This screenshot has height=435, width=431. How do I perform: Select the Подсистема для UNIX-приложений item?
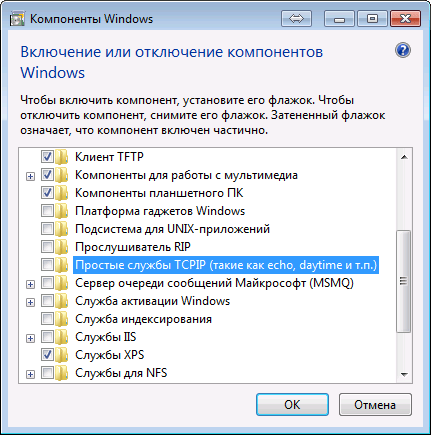pos(172,229)
